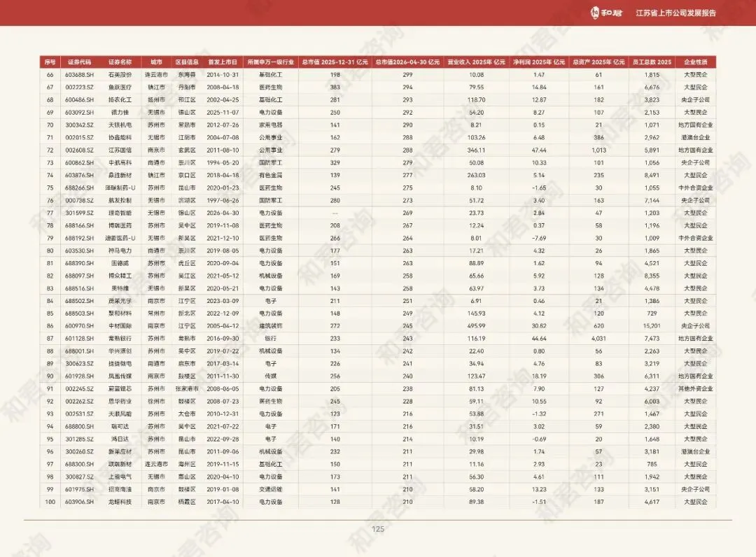Click total assets value 4,031
756x557 pixels.
[598, 339]
